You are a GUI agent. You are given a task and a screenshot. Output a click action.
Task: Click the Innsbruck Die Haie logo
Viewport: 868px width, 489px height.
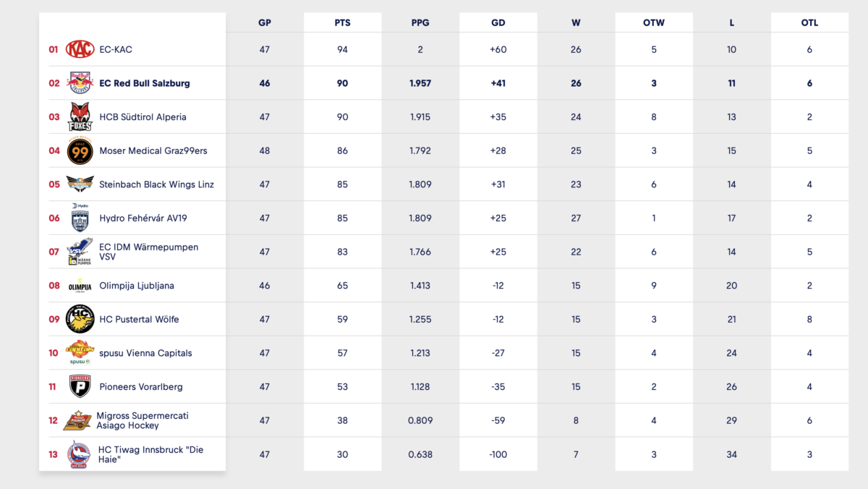(78, 454)
